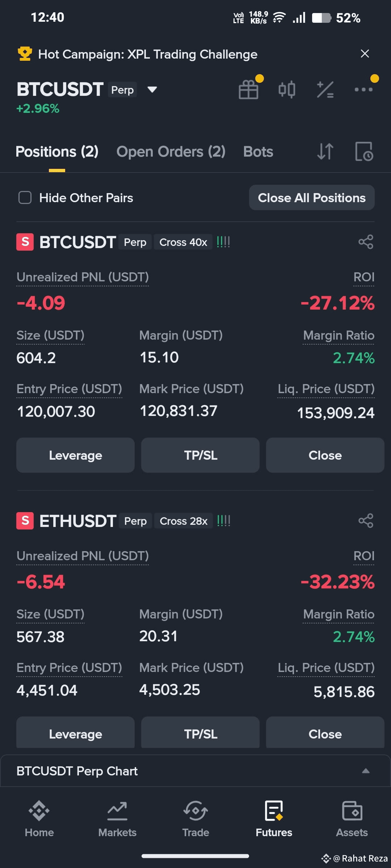Share the ETHUSDT position
391x868 pixels.
[x=366, y=521]
